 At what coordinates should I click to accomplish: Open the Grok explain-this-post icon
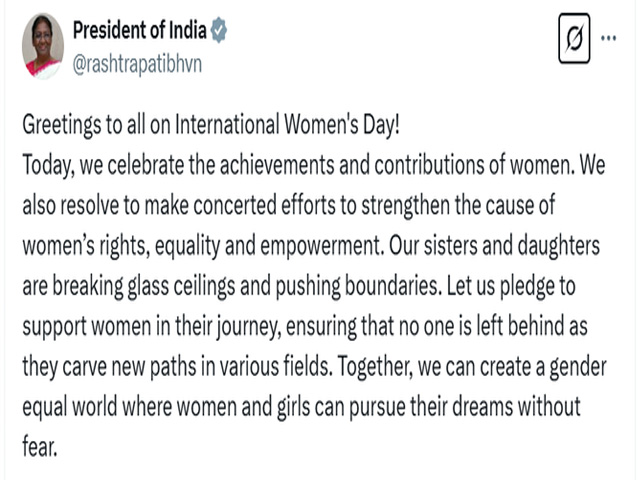574,38
